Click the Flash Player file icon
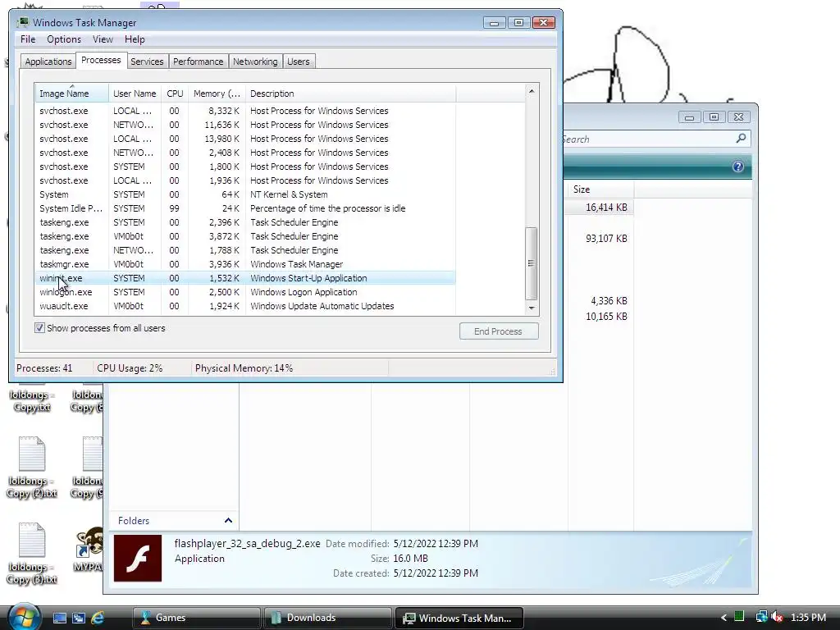 (138, 558)
